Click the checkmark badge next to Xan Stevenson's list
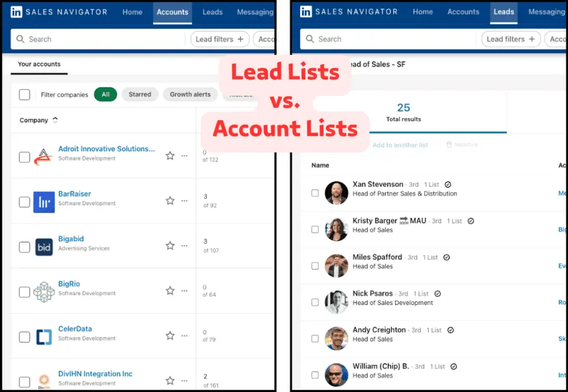Screen dimensions: 568x392 (447, 184)
